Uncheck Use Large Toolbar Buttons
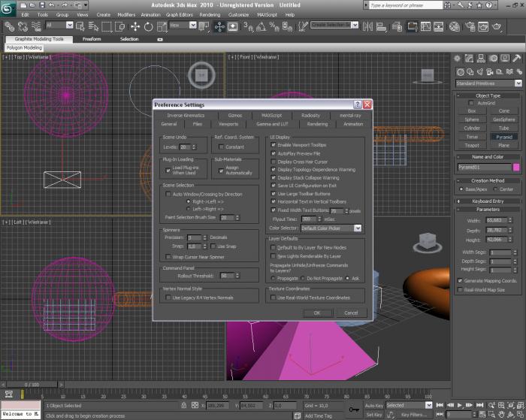Image resolution: width=526 pixels, height=420 pixels. [x=273, y=194]
